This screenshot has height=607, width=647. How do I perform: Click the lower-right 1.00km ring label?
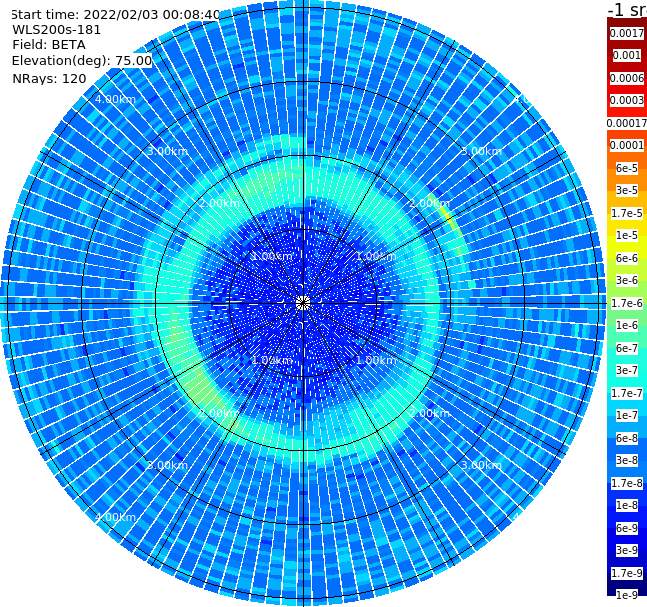tap(376, 360)
